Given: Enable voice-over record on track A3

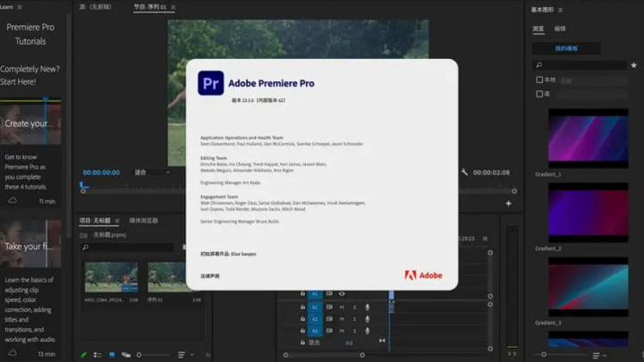Looking at the screenshot, I should pos(368,331).
